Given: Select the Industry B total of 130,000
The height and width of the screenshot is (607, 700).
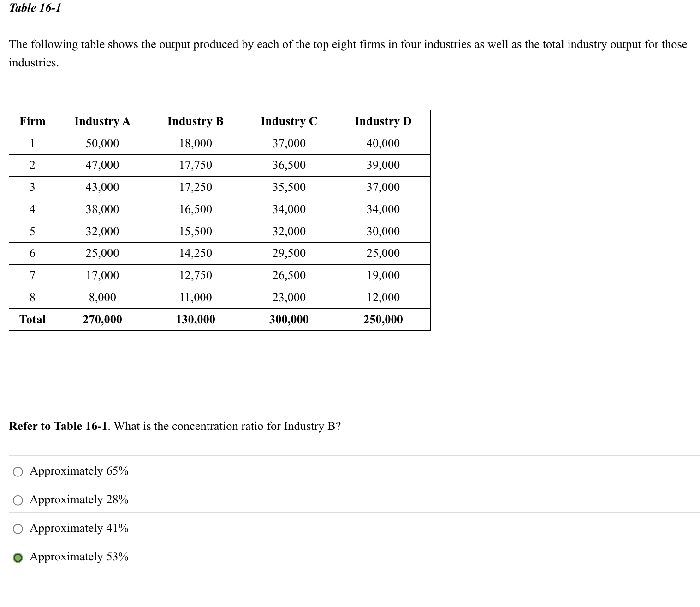Looking at the screenshot, I should [196, 319].
